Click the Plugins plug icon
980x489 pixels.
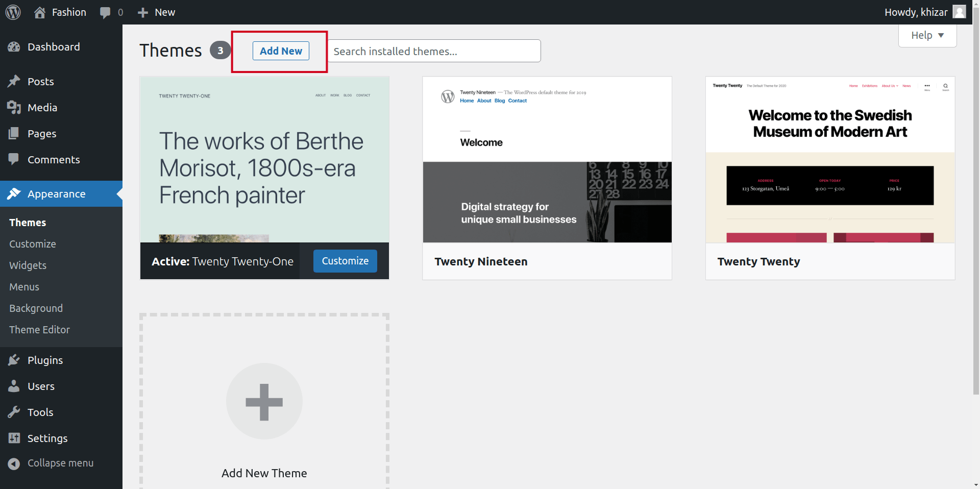pos(14,360)
